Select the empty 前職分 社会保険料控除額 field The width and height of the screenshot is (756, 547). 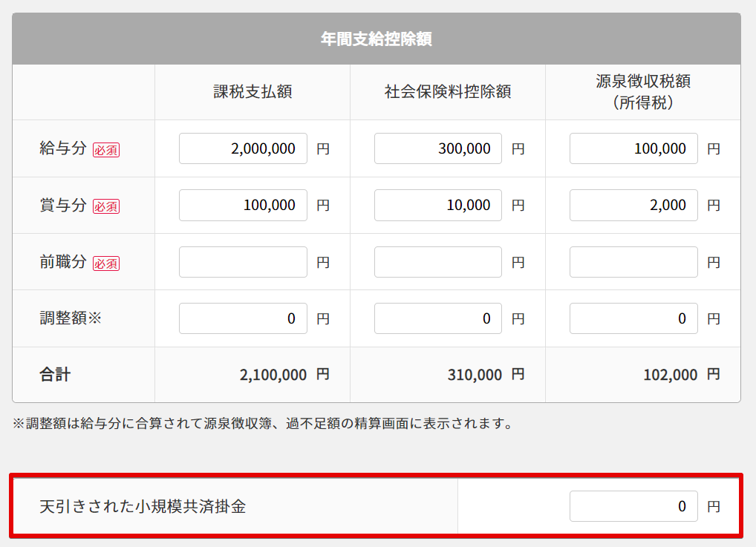[438, 262]
